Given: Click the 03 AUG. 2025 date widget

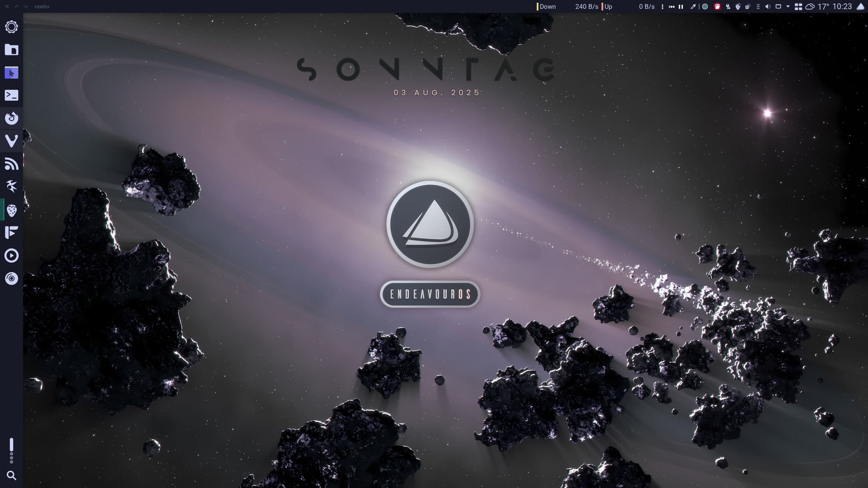Looking at the screenshot, I should click(x=437, y=93).
